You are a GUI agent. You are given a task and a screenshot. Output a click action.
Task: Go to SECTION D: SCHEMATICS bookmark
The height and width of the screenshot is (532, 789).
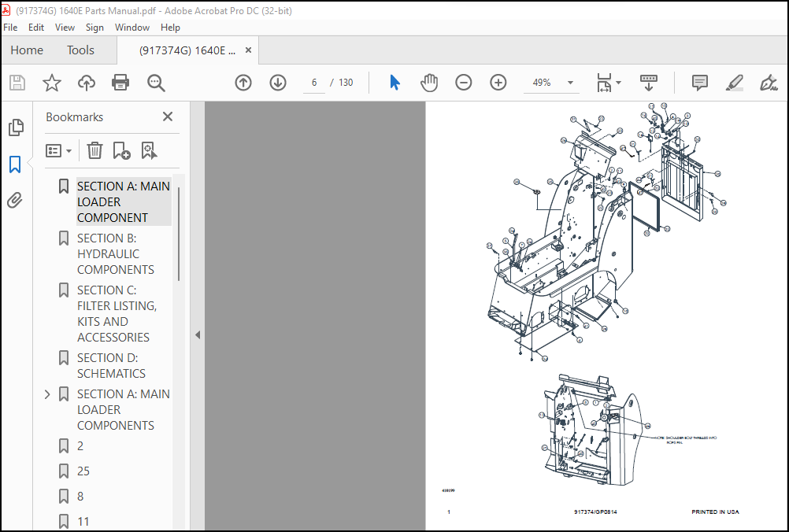[x=111, y=366]
